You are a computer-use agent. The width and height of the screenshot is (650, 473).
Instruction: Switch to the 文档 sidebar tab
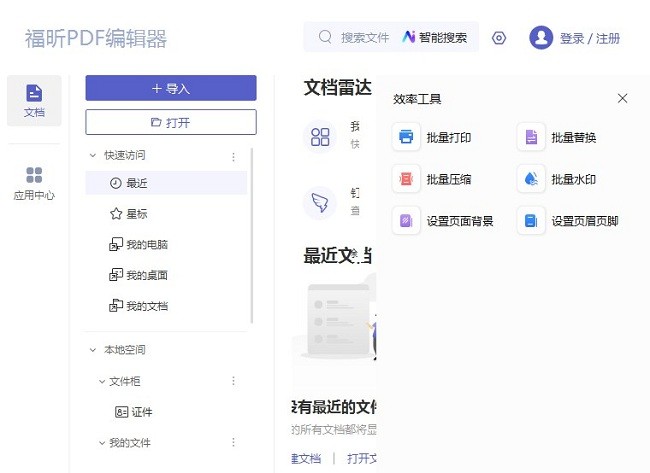coord(34,100)
